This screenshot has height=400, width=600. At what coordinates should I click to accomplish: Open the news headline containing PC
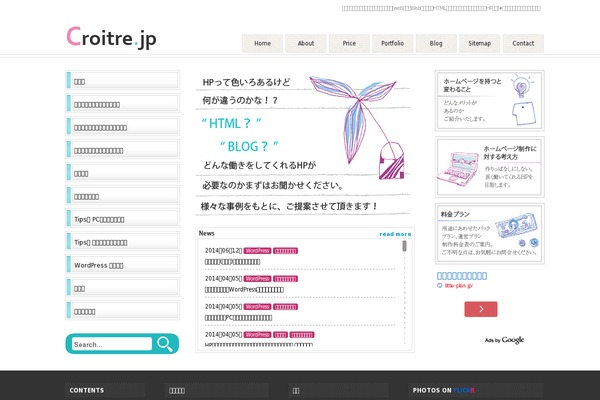[x=238, y=318]
